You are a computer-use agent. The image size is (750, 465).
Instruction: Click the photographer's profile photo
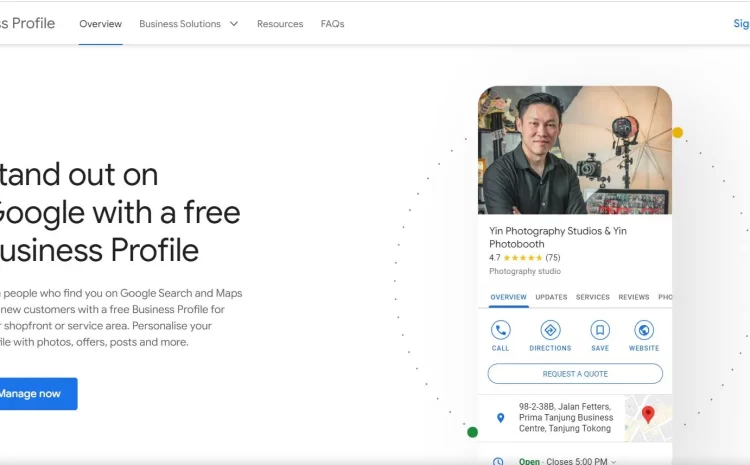574,150
